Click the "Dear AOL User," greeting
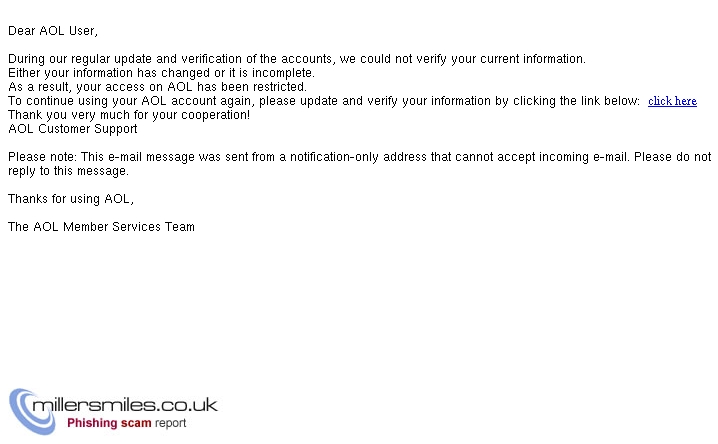 [x=53, y=31]
